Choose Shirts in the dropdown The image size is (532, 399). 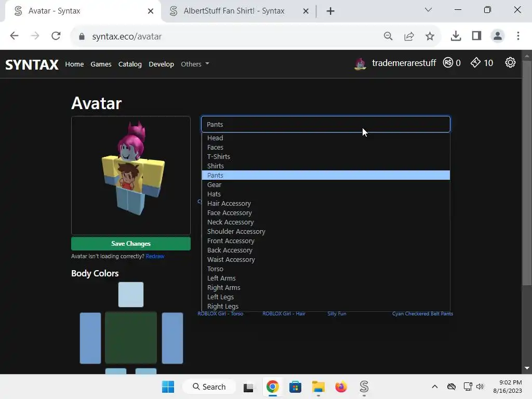pos(326,166)
